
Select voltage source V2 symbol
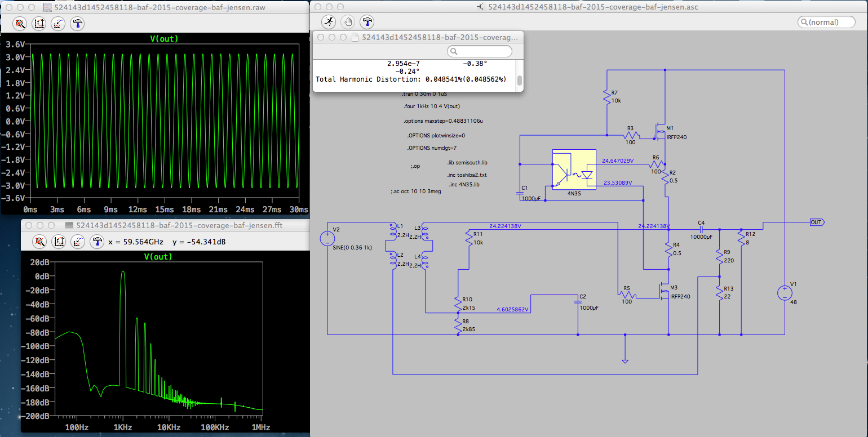(x=326, y=239)
